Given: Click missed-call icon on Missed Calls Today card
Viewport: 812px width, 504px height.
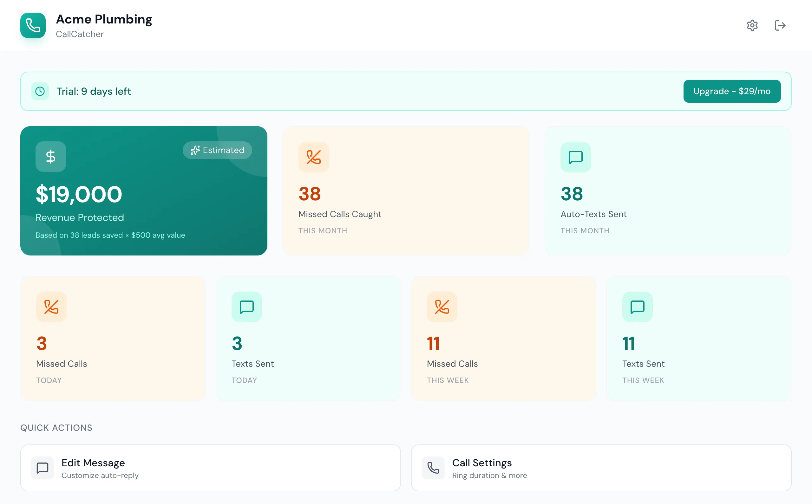Looking at the screenshot, I should pos(51,307).
